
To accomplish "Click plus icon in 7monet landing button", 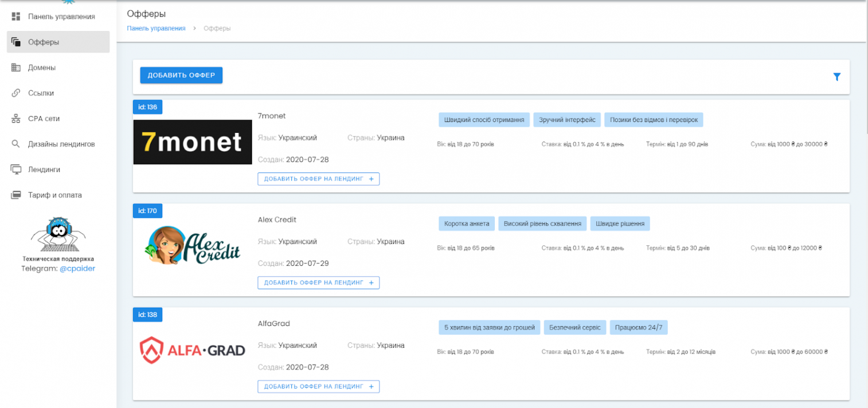I will (371, 179).
